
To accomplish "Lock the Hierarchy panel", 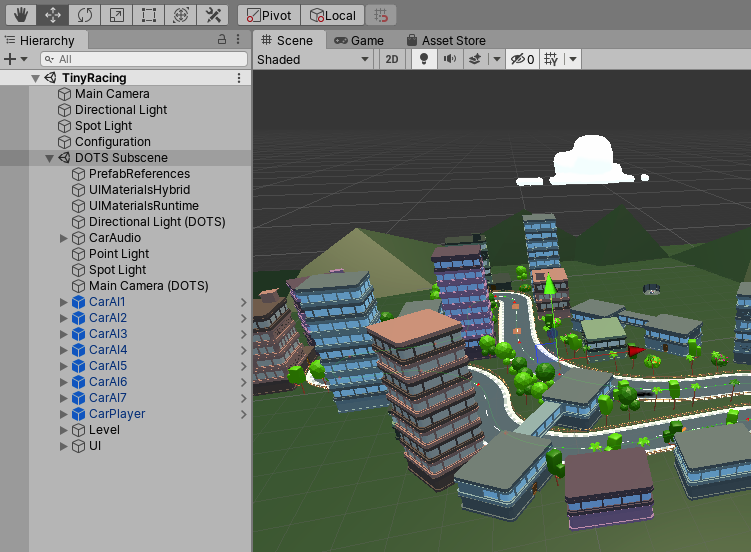I will 222,39.
